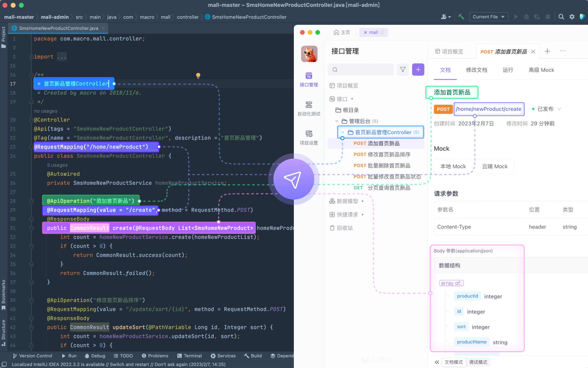Open the Debug tool window

coord(95,356)
